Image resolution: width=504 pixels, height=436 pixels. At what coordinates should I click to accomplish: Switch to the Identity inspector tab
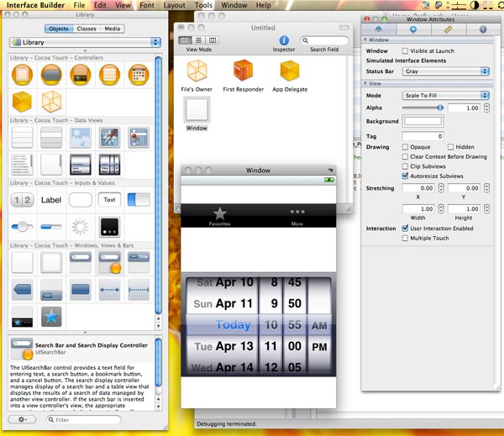pyautogui.click(x=483, y=29)
